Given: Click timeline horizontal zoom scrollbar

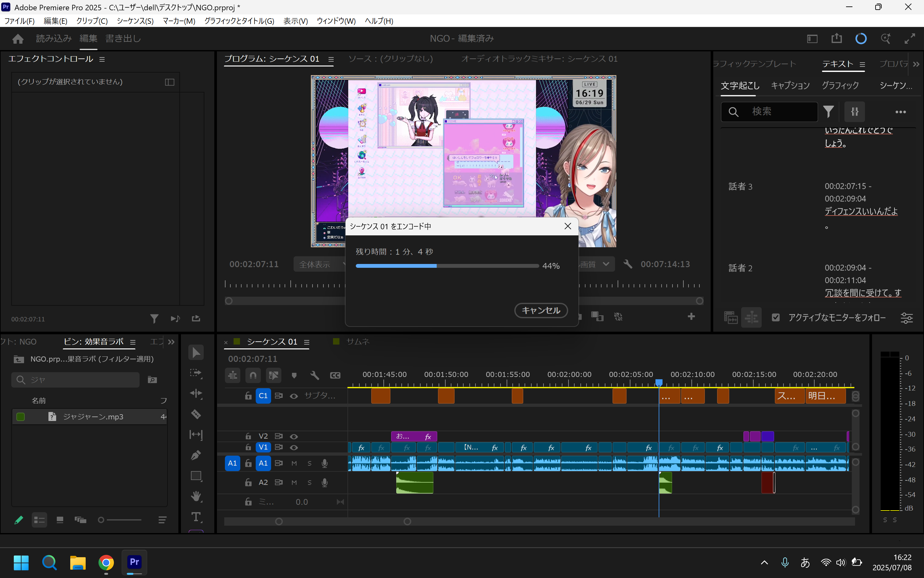Looking at the screenshot, I should click(x=343, y=521).
